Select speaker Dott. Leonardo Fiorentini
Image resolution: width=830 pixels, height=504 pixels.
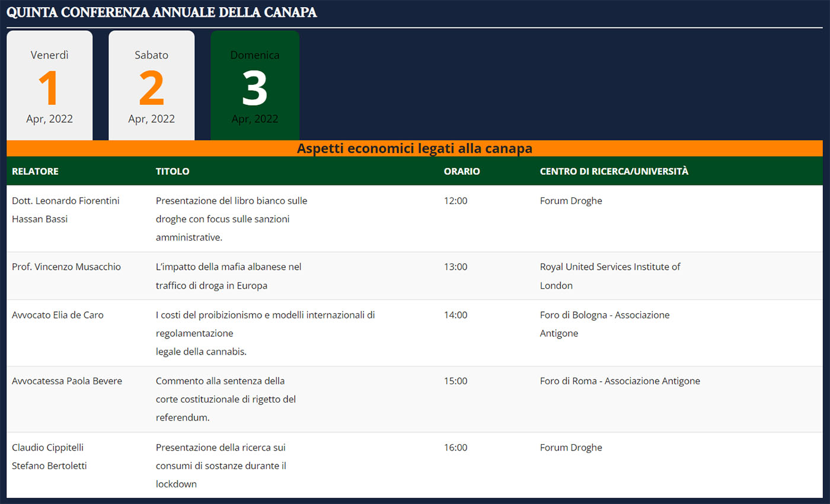(x=66, y=201)
